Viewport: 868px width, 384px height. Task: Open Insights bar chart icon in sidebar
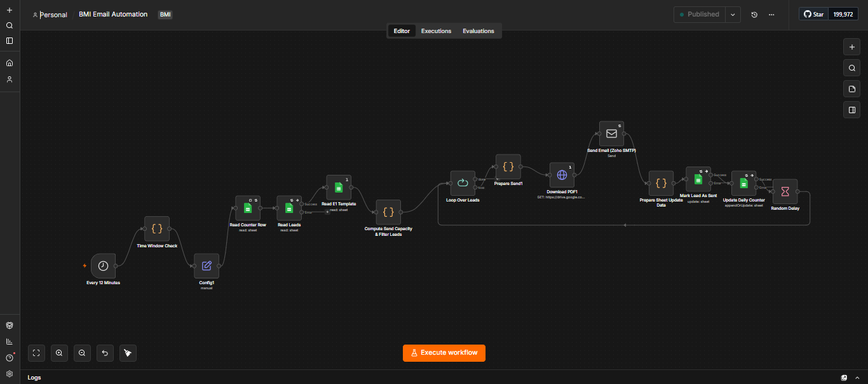(x=10, y=341)
